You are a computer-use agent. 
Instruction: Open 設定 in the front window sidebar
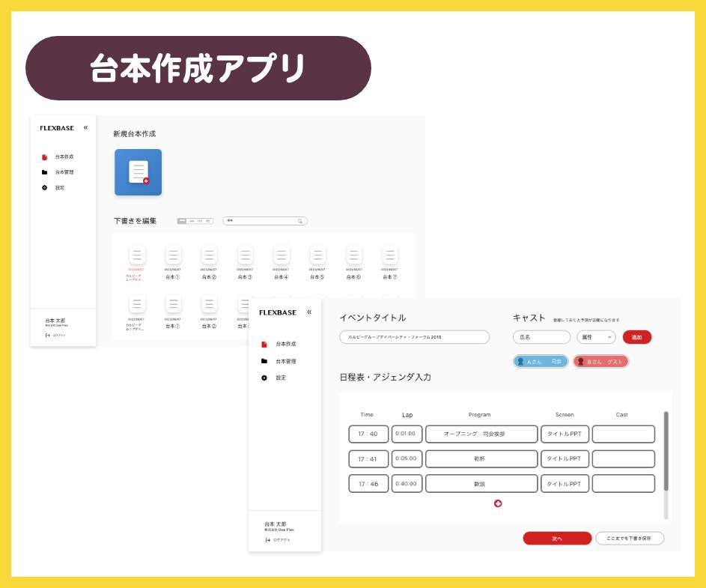[x=273, y=378]
